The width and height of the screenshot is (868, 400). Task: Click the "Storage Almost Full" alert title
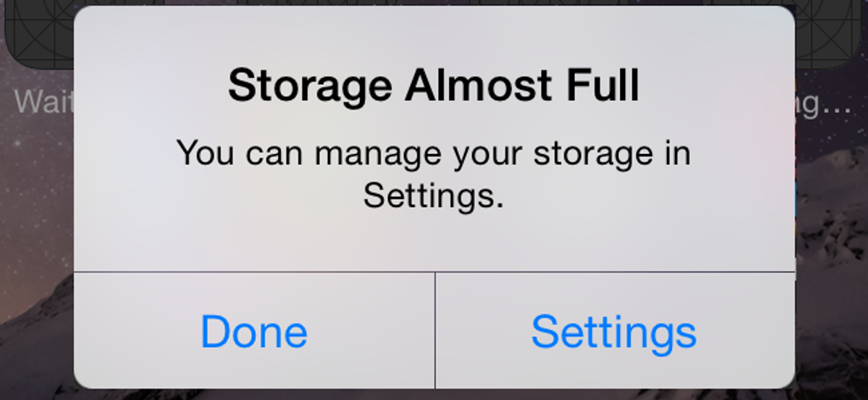(433, 86)
